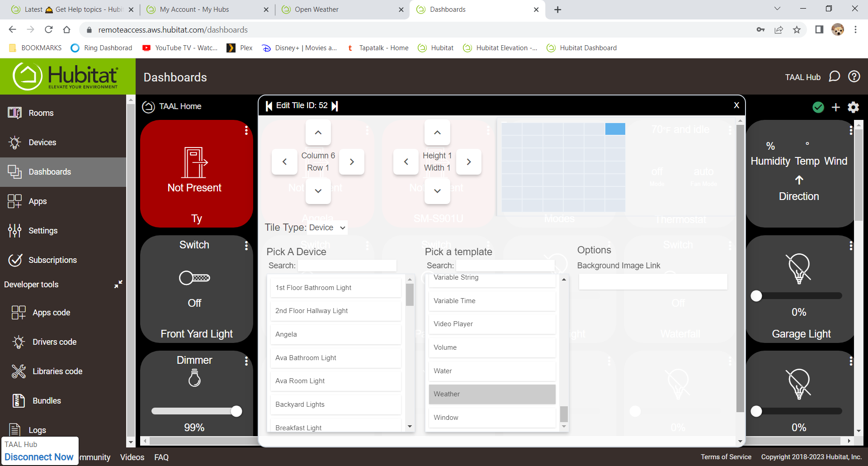Increase tile column with right arrow
The width and height of the screenshot is (868, 466).
pos(352,162)
